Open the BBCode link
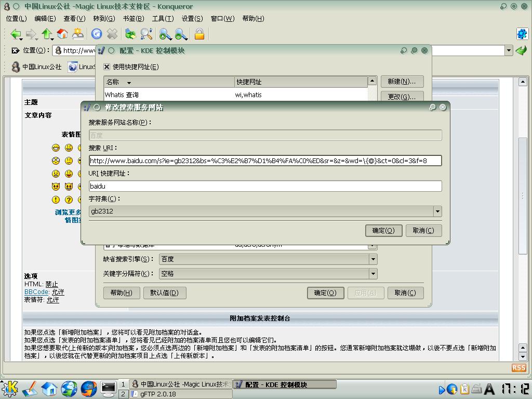The height and width of the screenshot is (399, 532). (36, 292)
